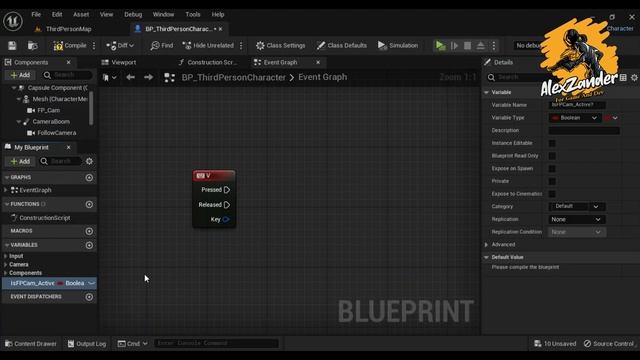Click the Browse to asset icon
This screenshot has width=640, height=360.
click(32, 45)
